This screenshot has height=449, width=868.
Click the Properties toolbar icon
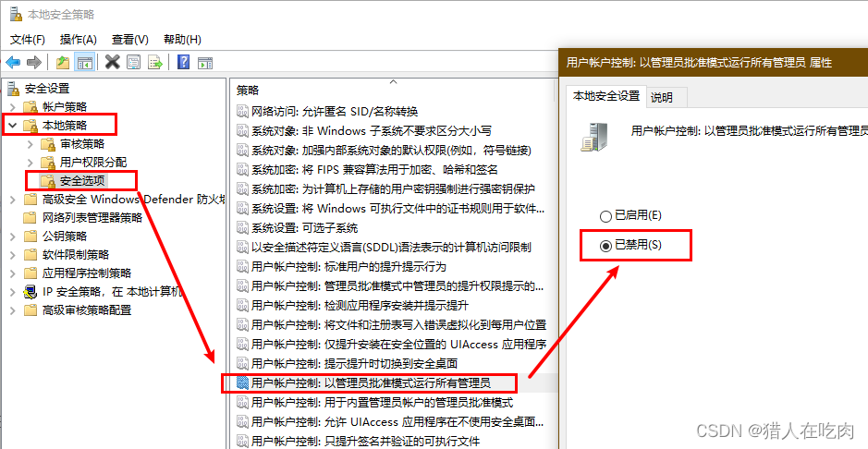(133, 62)
